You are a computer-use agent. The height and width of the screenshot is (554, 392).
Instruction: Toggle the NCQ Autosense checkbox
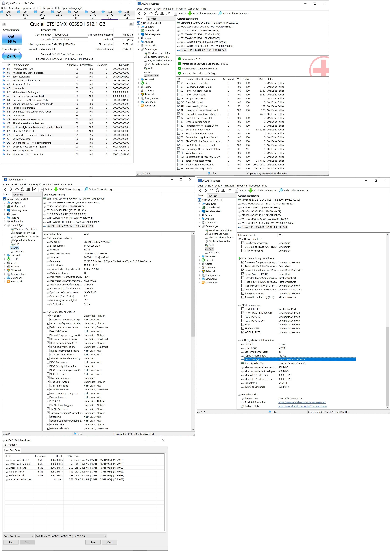click(48, 362)
